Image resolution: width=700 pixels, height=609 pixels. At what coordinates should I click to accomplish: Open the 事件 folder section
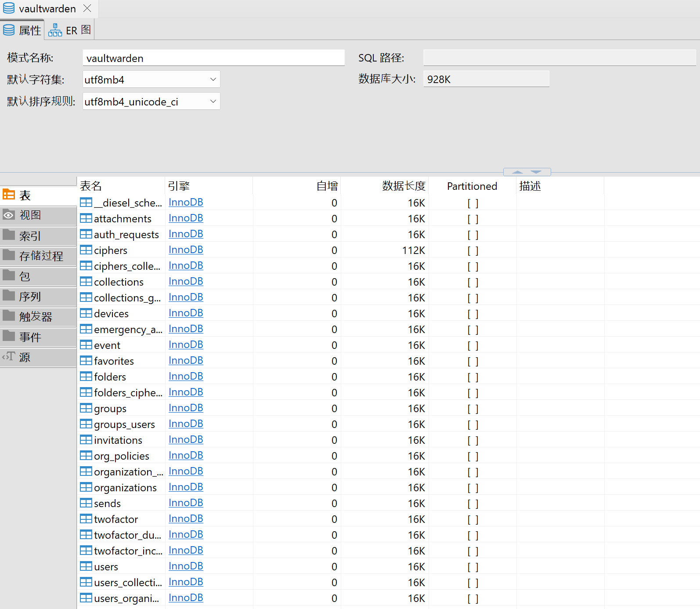click(38, 337)
